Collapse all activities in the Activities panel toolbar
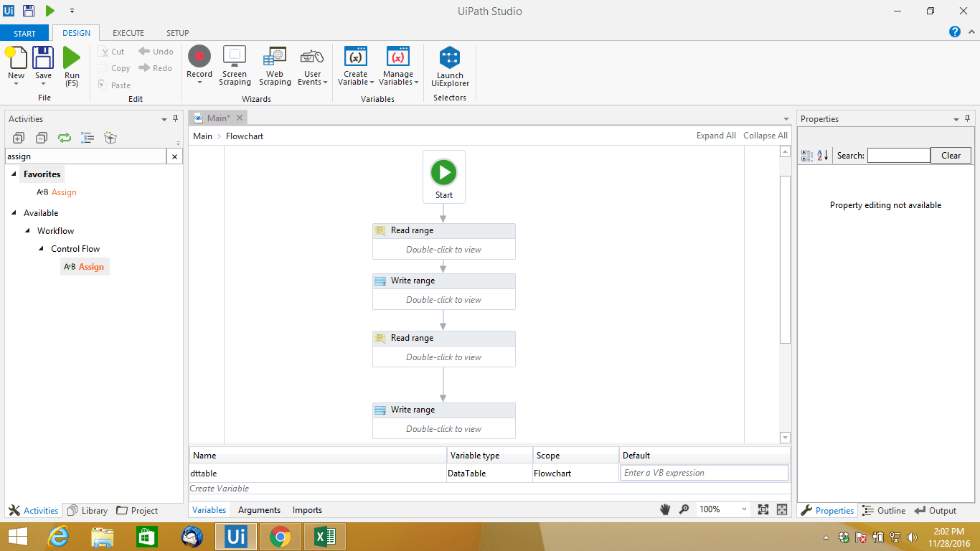 (x=42, y=138)
